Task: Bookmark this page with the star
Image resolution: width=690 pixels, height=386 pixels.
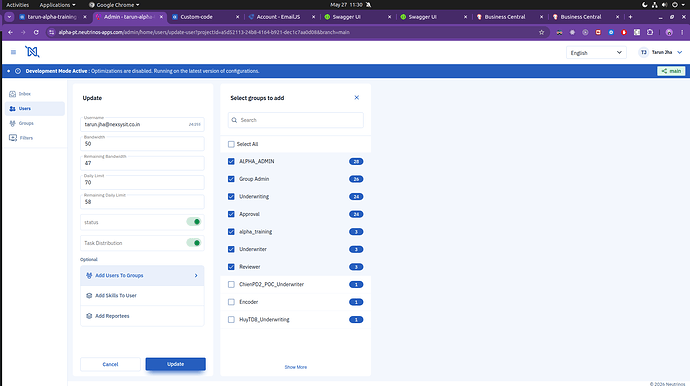Action: (x=542, y=32)
